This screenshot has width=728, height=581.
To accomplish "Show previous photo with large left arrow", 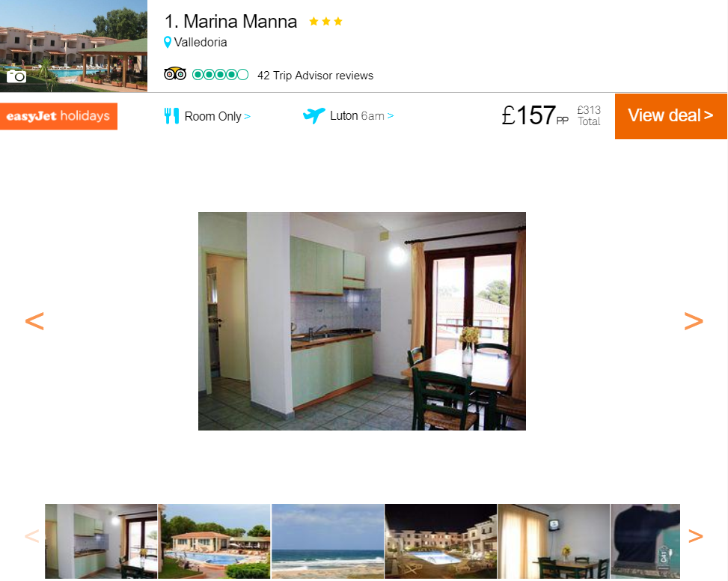I will click(x=34, y=321).
